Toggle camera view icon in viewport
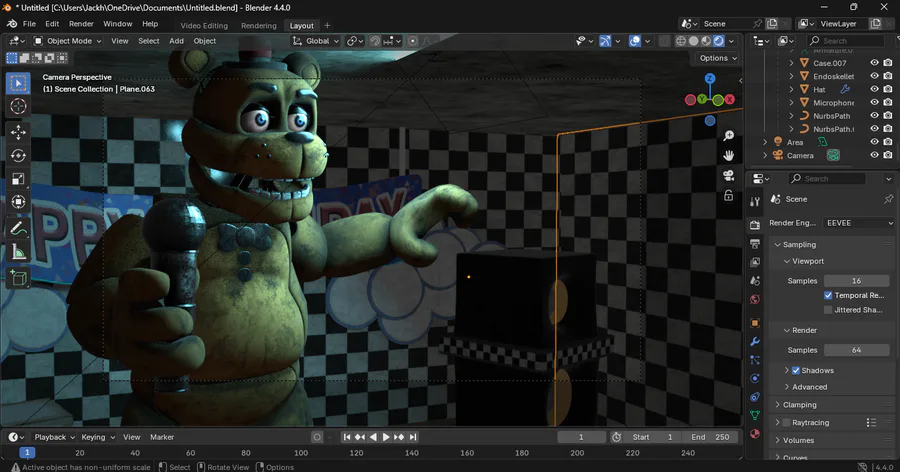The image size is (900, 472). pyautogui.click(x=728, y=176)
